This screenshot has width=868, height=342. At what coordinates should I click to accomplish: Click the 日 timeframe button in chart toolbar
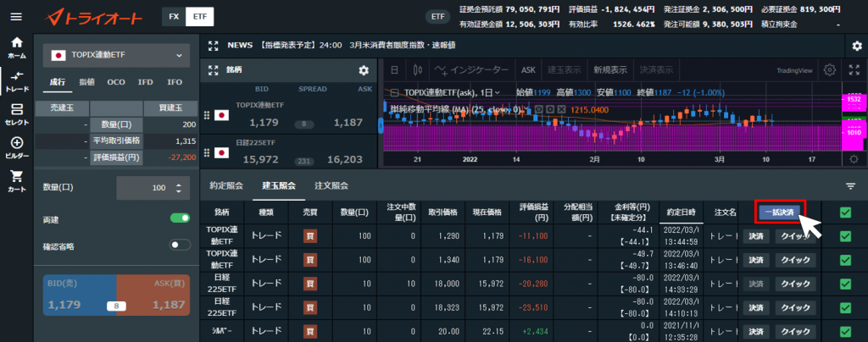(x=394, y=70)
